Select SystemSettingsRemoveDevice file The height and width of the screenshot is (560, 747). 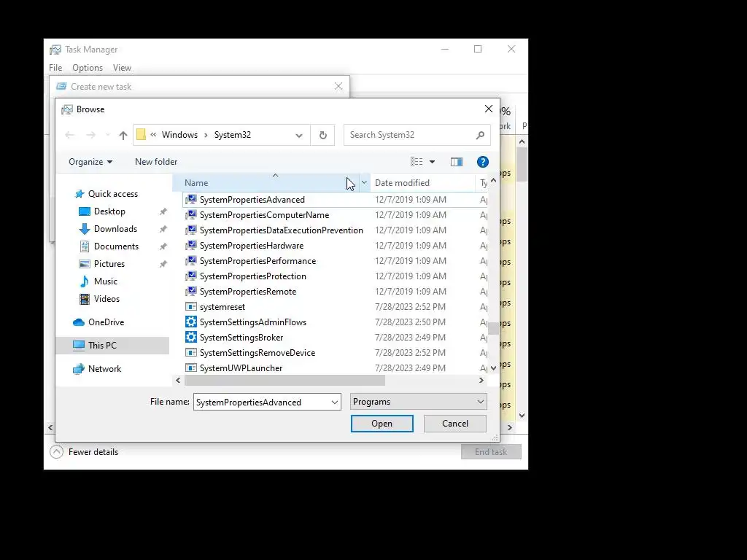coord(258,353)
